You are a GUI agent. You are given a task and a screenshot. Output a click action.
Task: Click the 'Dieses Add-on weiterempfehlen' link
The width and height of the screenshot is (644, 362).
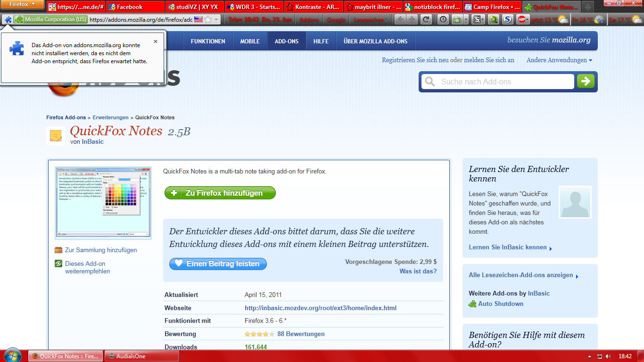pos(87,267)
